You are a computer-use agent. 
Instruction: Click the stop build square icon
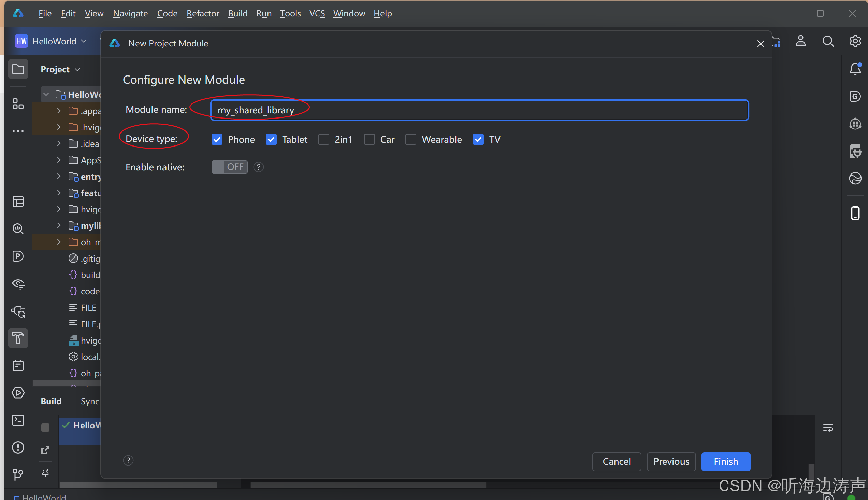[45, 427]
